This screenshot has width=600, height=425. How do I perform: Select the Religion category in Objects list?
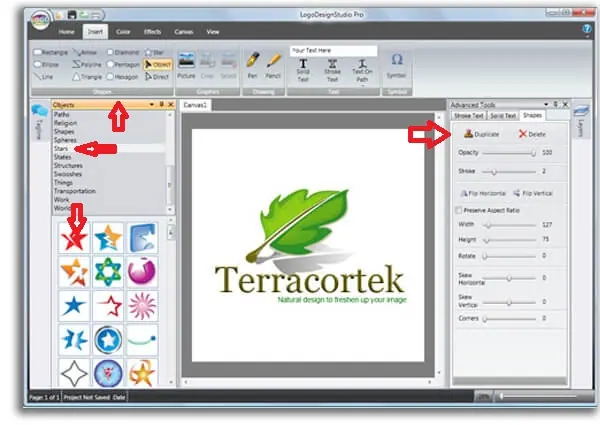(109, 123)
